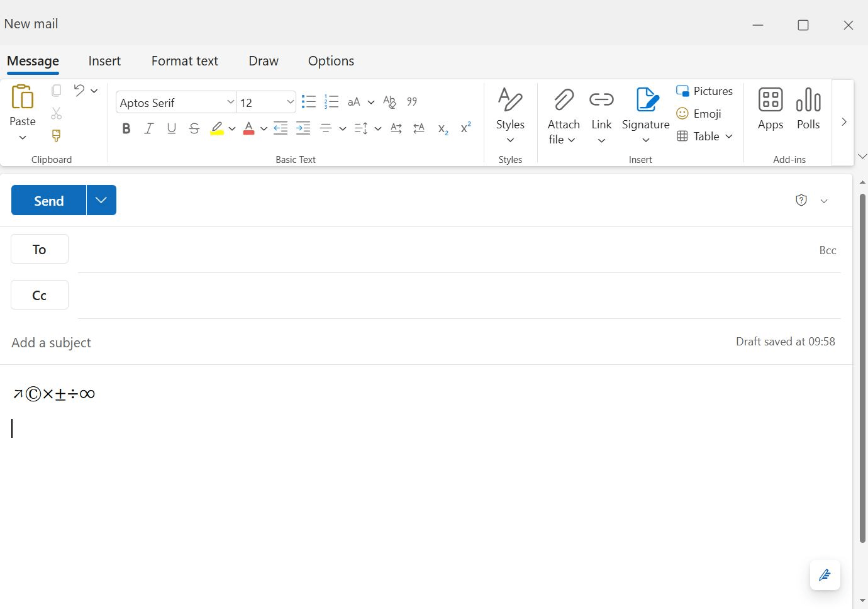Screen dimensions: 868x609
Task: Underline the selected text
Action: pyautogui.click(x=171, y=128)
